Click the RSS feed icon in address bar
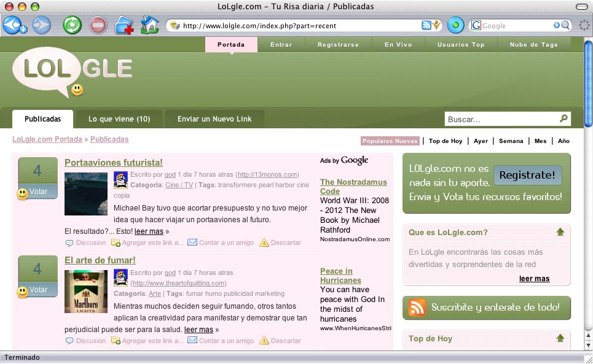This screenshot has width=593, height=364. pyautogui.click(x=426, y=25)
